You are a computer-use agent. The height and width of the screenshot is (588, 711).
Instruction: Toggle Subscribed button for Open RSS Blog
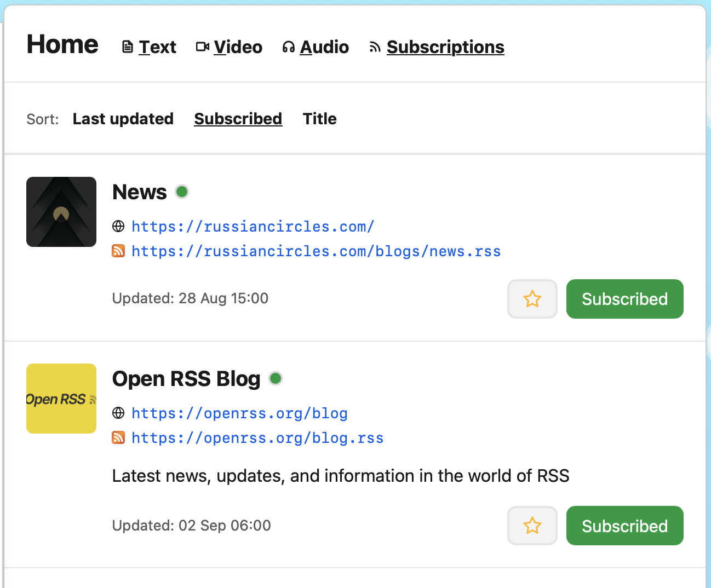pyautogui.click(x=625, y=526)
